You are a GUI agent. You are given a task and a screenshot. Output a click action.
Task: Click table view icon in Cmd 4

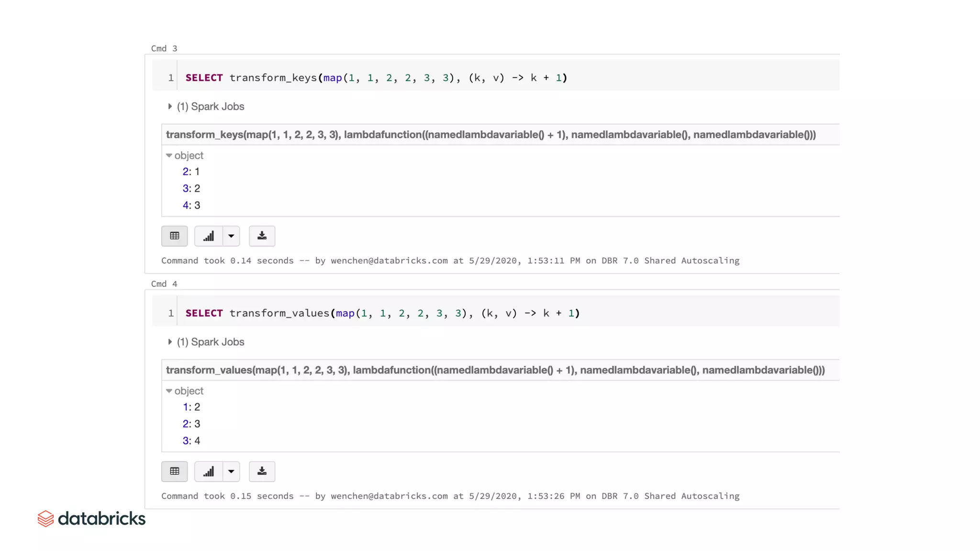pyautogui.click(x=174, y=471)
